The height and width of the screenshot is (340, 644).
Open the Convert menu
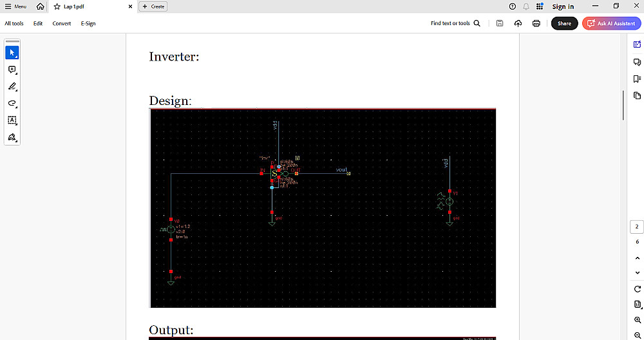[x=62, y=23]
